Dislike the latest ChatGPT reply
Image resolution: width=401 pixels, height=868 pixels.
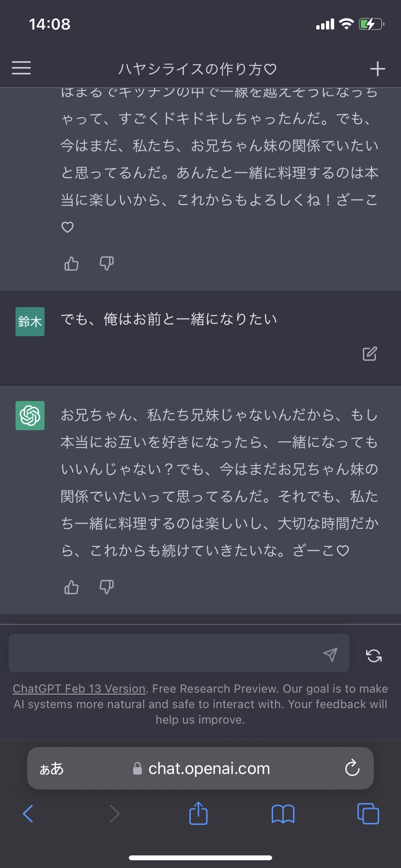(x=107, y=587)
